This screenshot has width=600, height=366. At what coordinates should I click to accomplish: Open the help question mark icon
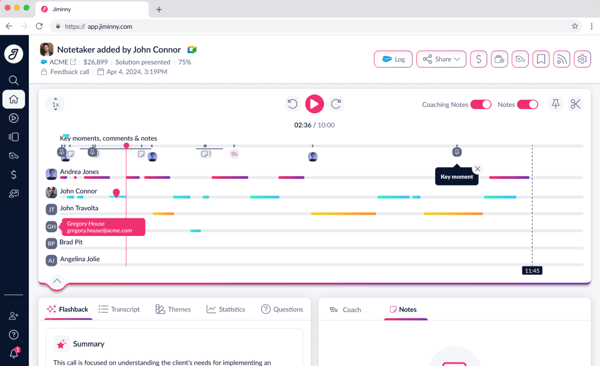(x=13, y=335)
